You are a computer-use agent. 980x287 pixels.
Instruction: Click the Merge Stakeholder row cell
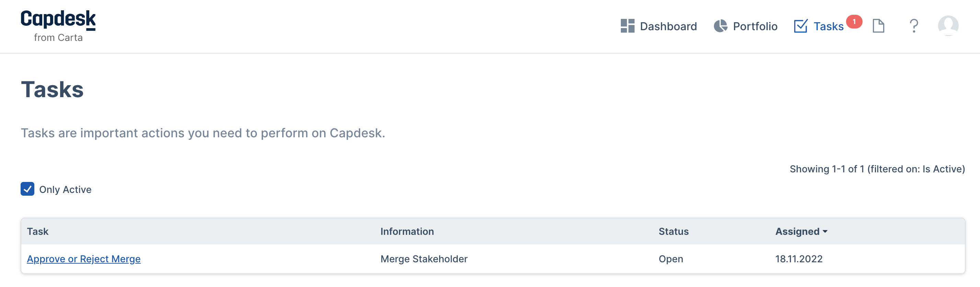click(424, 259)
